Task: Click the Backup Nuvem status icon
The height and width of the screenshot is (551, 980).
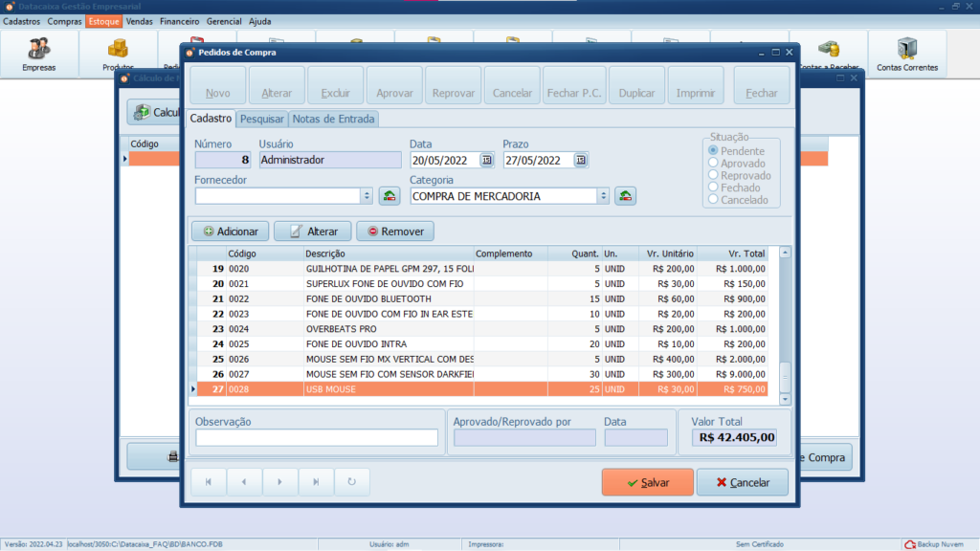Action: 909,544
